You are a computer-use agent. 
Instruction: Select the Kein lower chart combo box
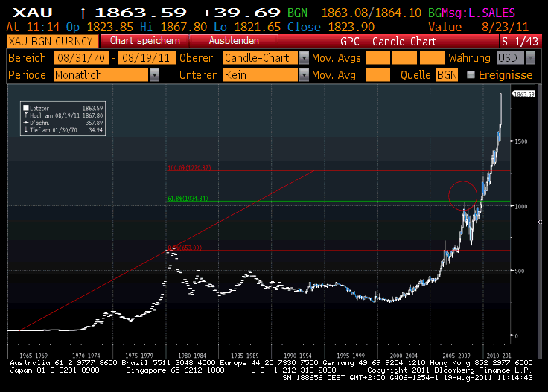coord(261,74)
